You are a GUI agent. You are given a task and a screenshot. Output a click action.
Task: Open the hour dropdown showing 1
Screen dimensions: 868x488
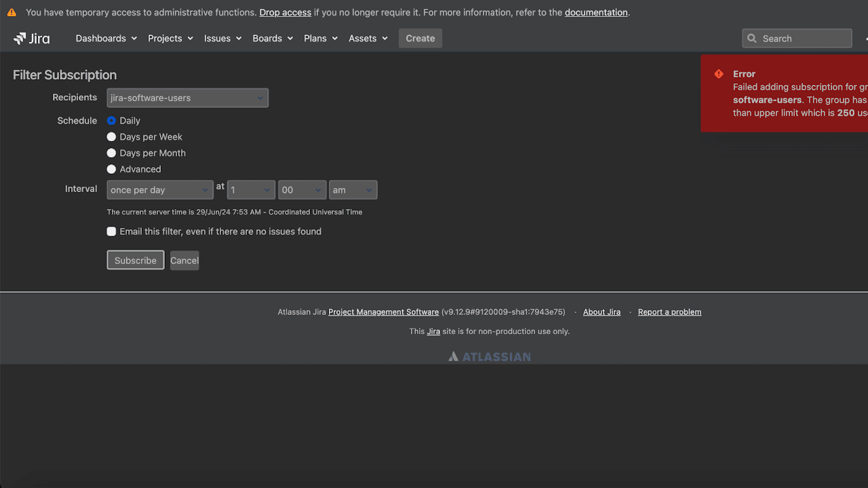click(251, 189)
